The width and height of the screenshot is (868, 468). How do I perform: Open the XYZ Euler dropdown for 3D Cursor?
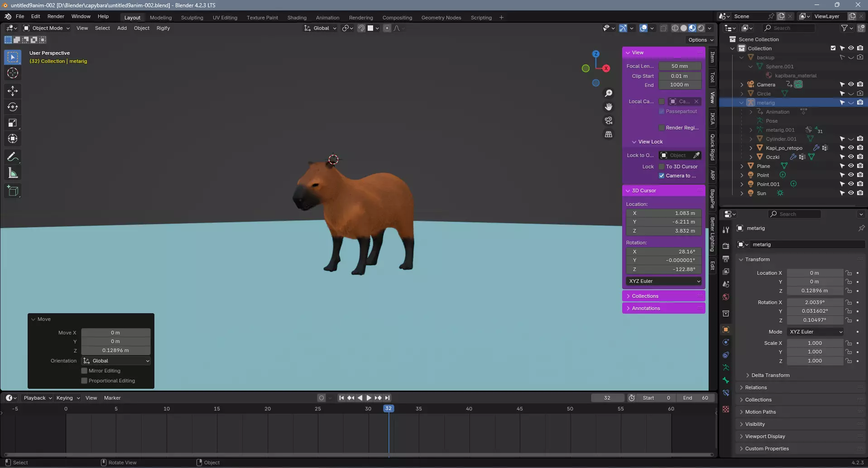[664, 281]
